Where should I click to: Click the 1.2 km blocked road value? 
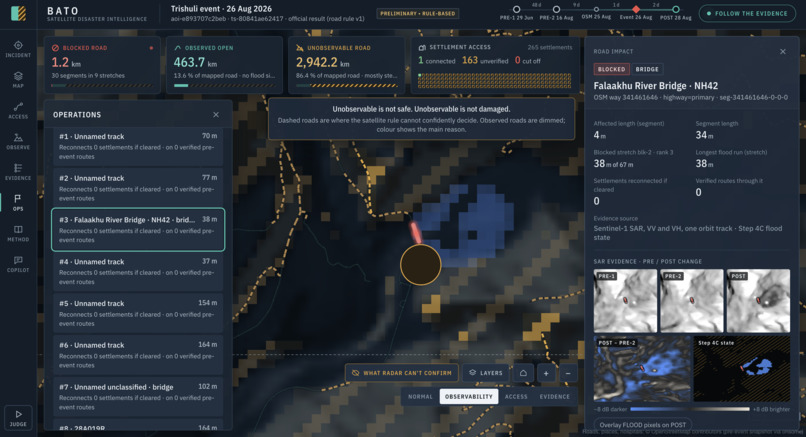[62, 62]
